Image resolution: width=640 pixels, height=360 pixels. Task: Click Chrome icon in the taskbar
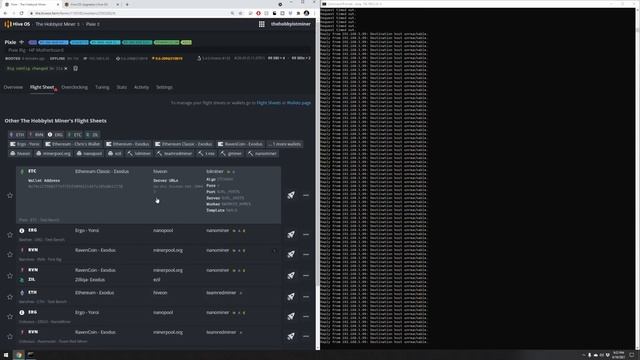pos(19,355)
